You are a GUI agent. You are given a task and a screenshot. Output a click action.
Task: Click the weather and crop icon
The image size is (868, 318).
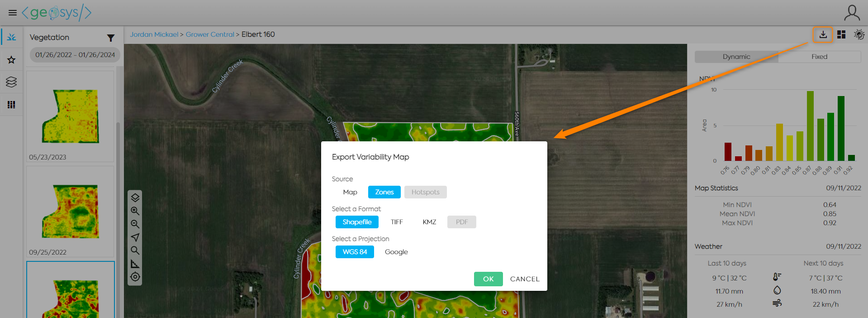tap(859, 35)
